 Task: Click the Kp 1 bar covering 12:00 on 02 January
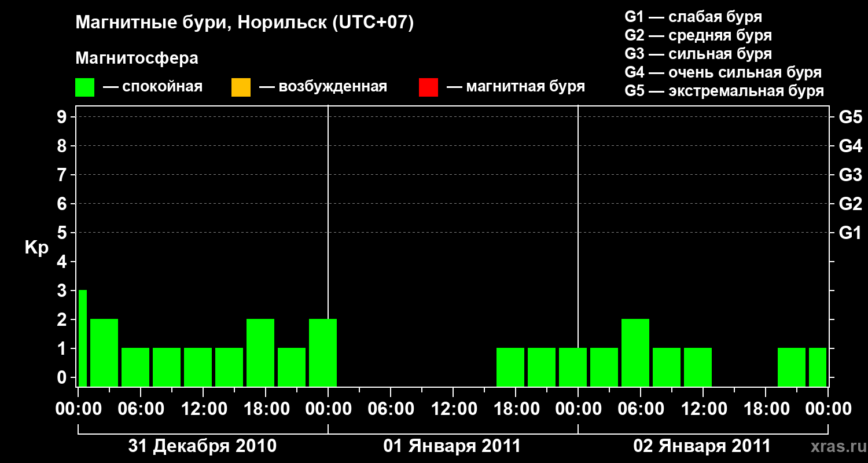(x=698, y=367)
